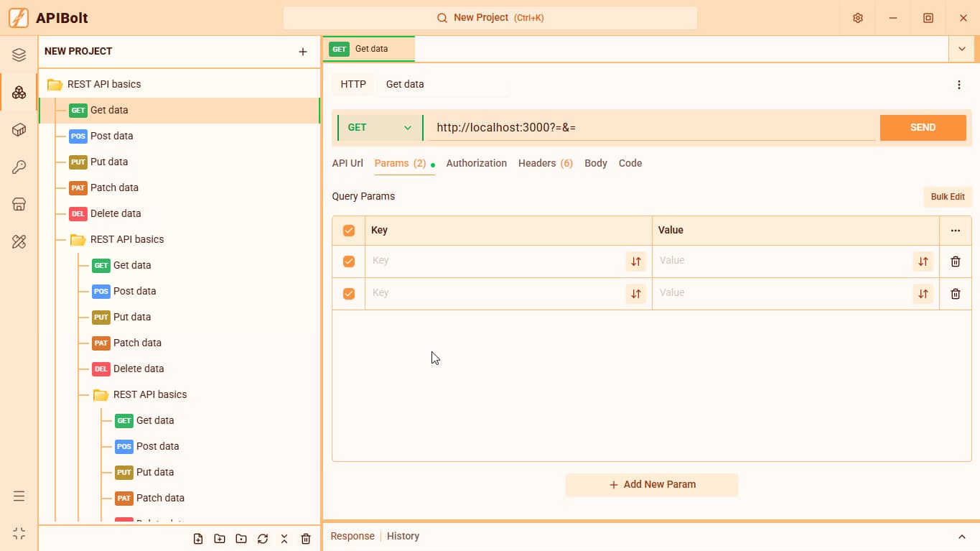Image resolution: width=980 pixels, height=551 pixels.
Task: Open the GET method dropdown
Action: click(x=380, y=128)
